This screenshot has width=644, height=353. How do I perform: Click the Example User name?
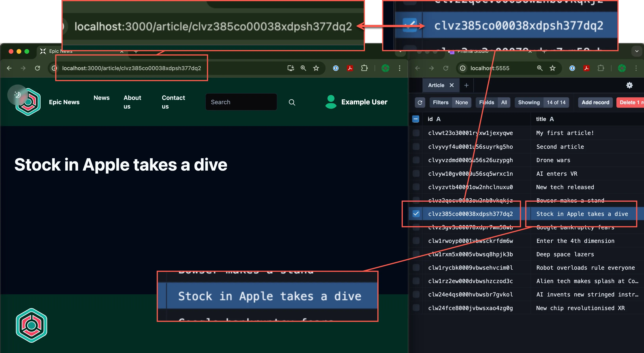pos(364,102)
